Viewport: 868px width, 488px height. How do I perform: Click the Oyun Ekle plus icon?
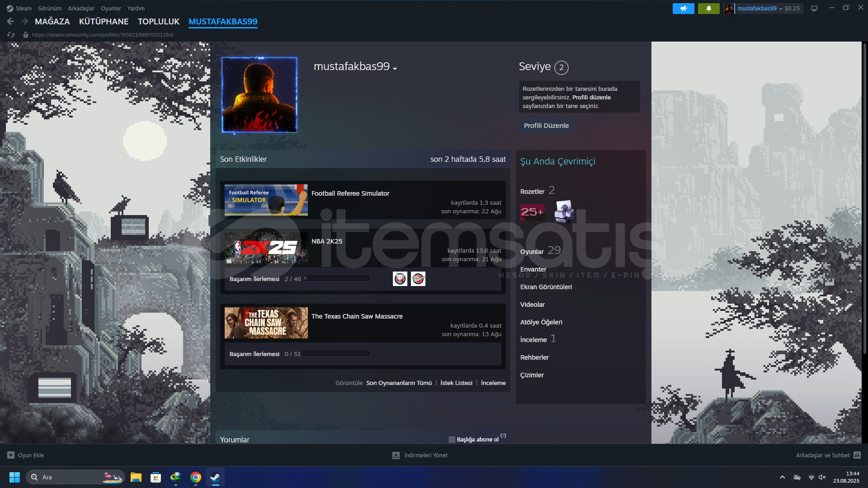pos(11,455)
